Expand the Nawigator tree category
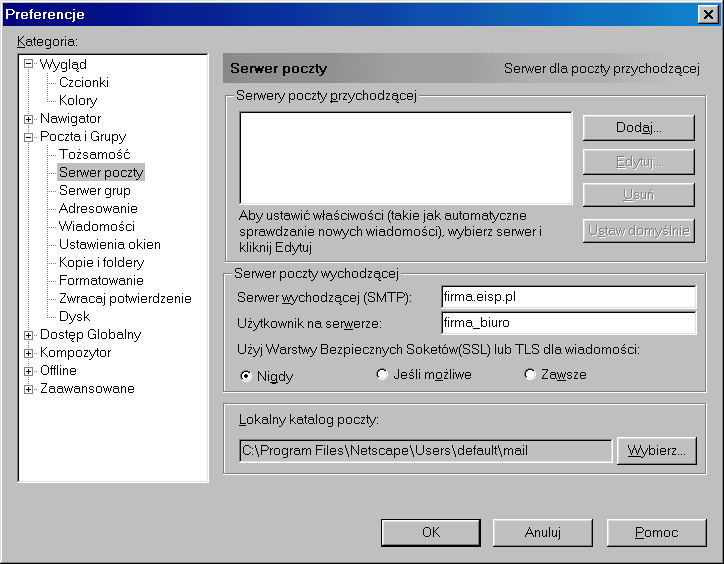 pos(29,119)
